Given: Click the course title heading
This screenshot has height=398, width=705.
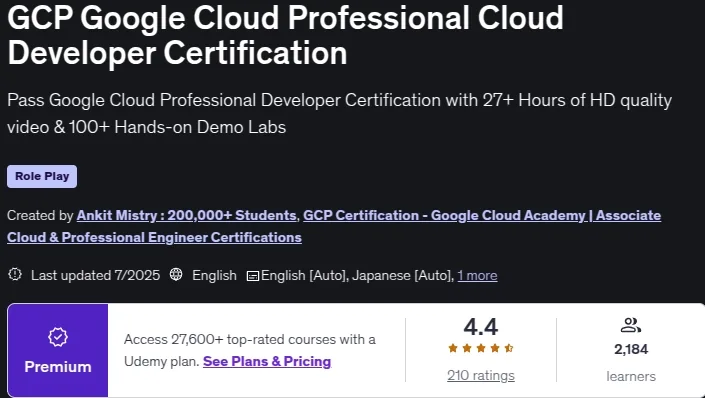Looking at the screenshot, I should coord(285,35).
